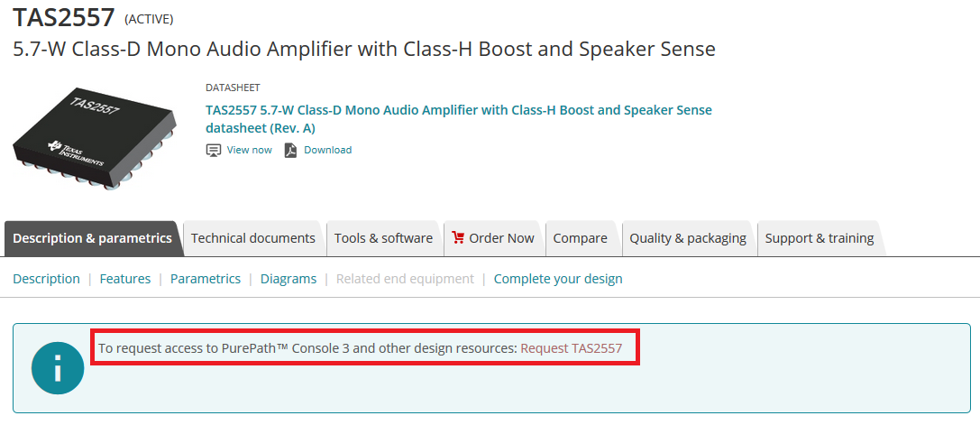Click the shopping cart icon

coord(458,238)
